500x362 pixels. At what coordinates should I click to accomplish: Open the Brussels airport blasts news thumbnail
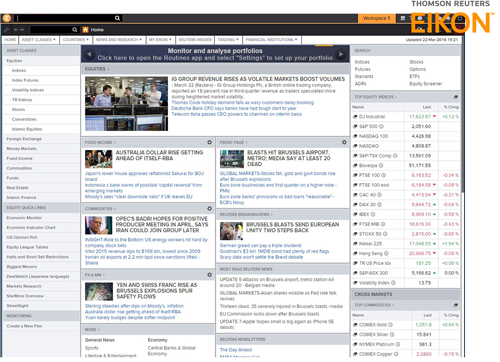tap(232, 159)
